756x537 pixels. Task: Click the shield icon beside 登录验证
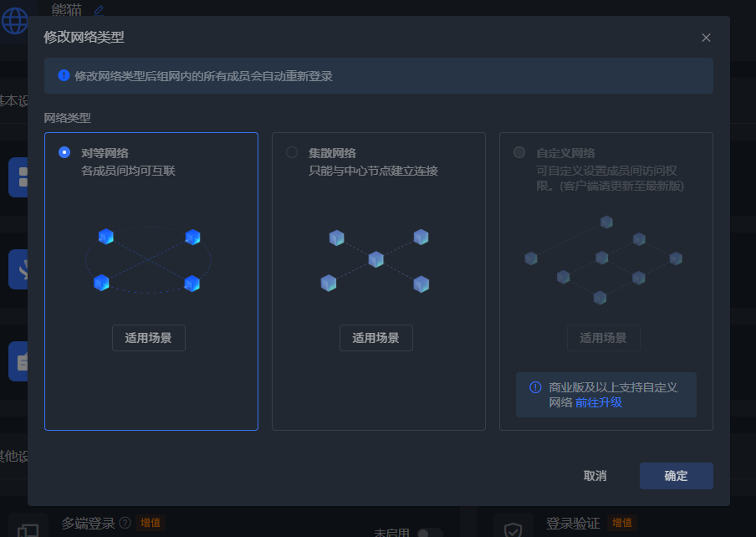(x=513, y=529)
